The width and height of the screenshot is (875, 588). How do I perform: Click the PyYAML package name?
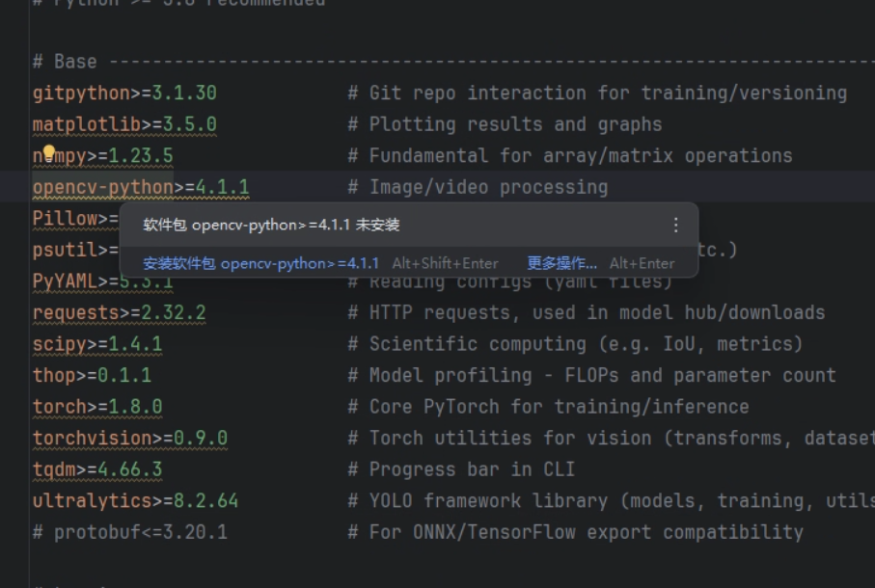pos(65,281)
